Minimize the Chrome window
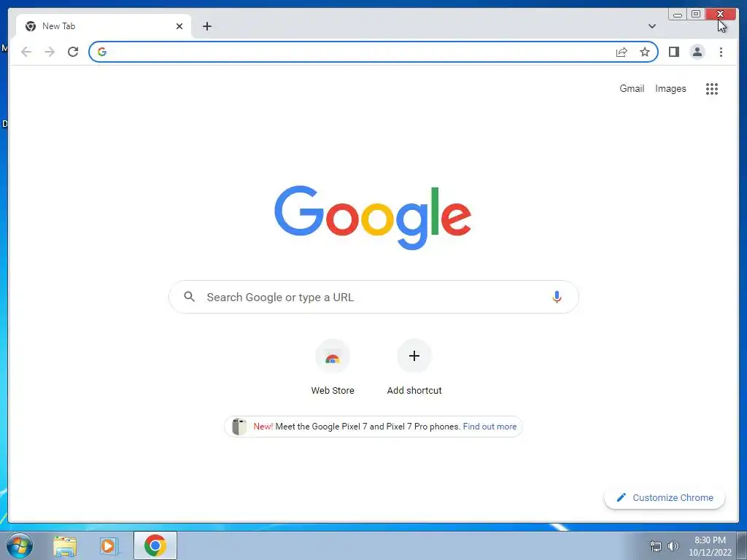This screenshot has width=747, height=560. [x=678, y=15]
